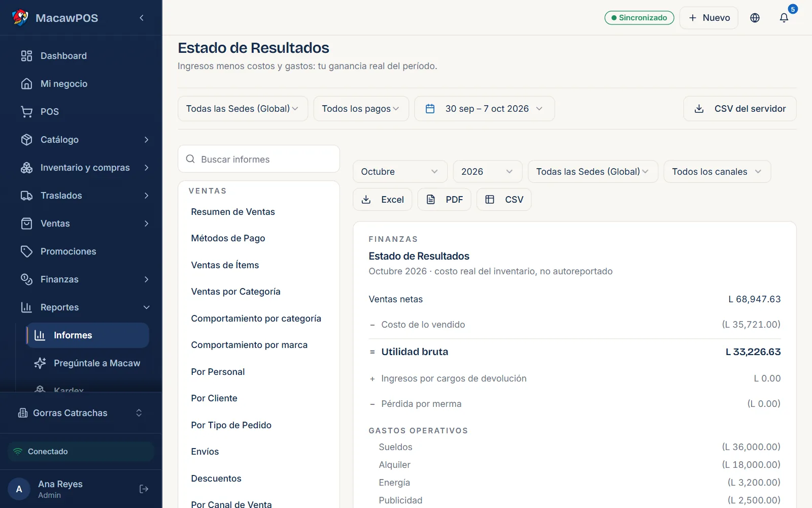Click the Ana Reyes Admin profile
This screenshot has width=812, height=508.
pyautogui.click(x=60, y=489)
